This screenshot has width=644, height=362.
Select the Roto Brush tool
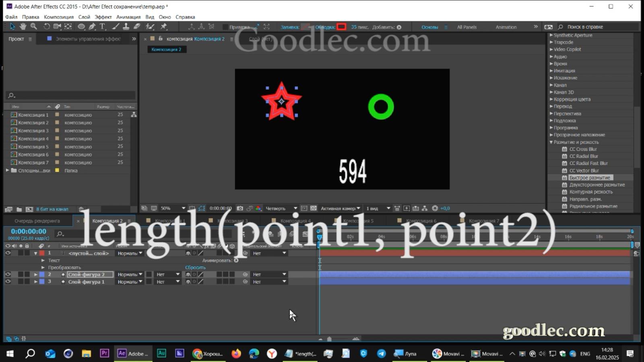coord(150,27)
